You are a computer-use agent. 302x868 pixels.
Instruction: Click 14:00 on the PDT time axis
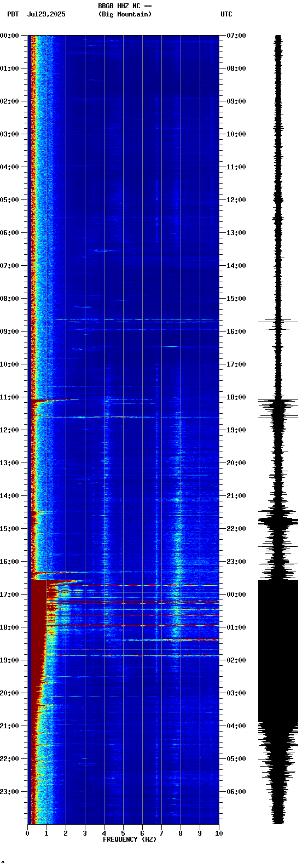(x=9, y=496)
